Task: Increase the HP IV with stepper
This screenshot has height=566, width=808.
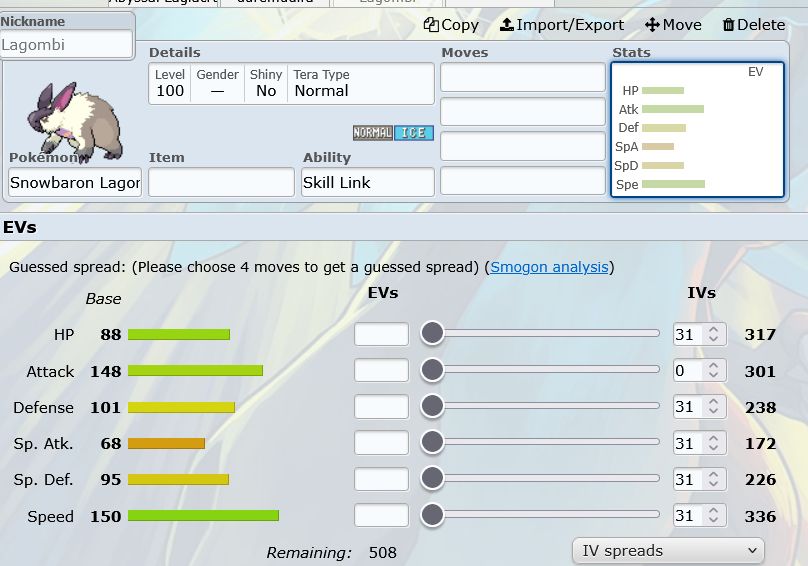Action: (713, 329)
